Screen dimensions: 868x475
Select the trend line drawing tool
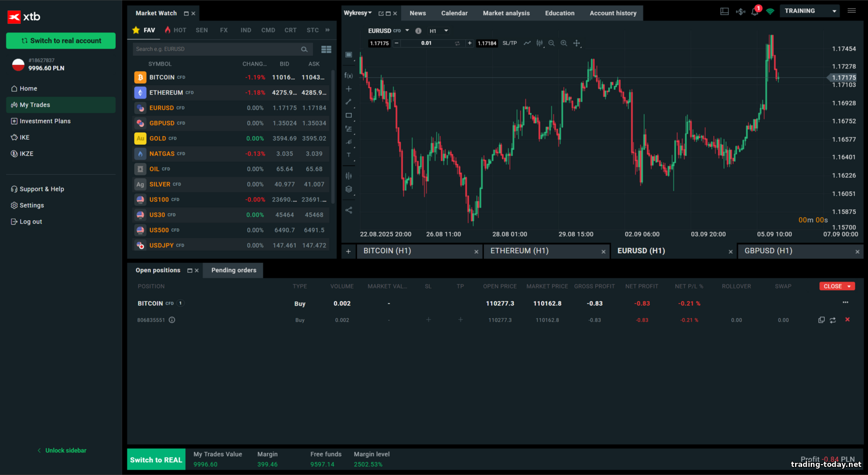[x=348, y=102]
